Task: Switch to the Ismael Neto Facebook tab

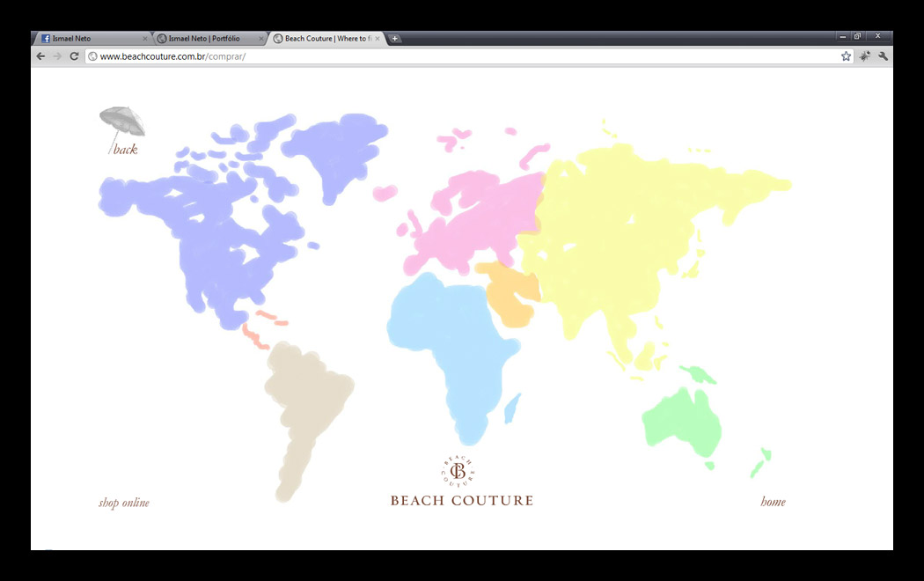Action: (92, 39)
